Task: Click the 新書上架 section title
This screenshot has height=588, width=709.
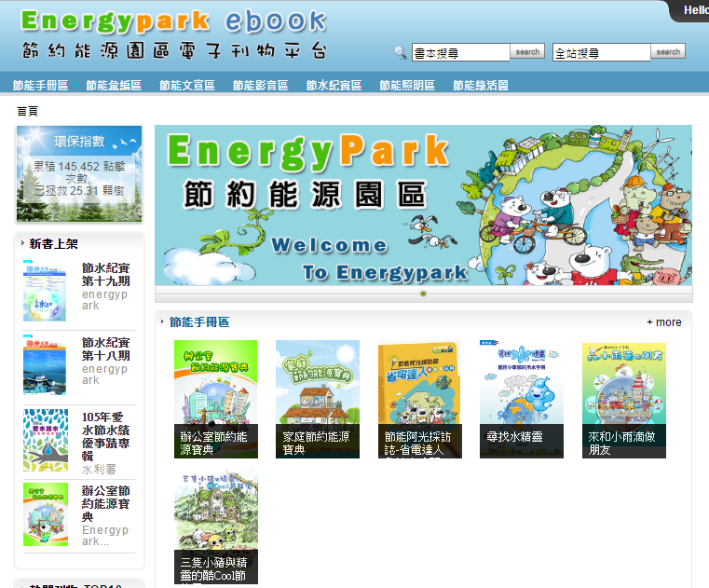Action: 53,244
